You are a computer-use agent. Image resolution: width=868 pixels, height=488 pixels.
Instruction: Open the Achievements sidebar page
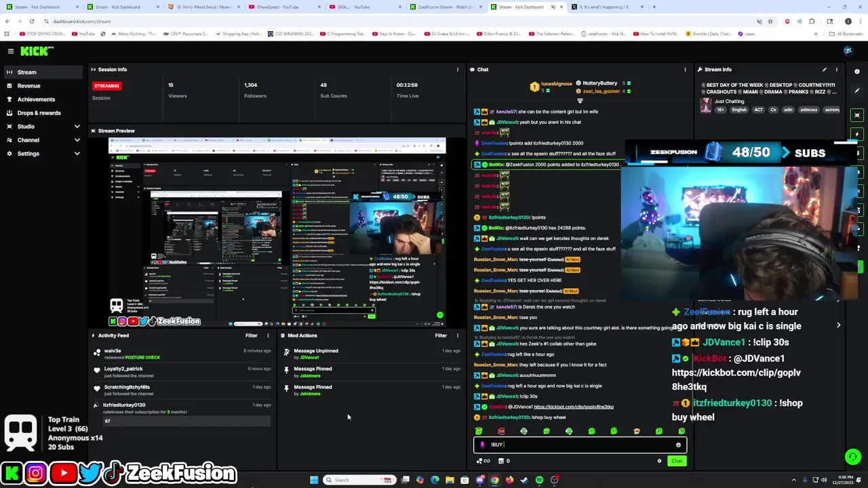[43, 99]
